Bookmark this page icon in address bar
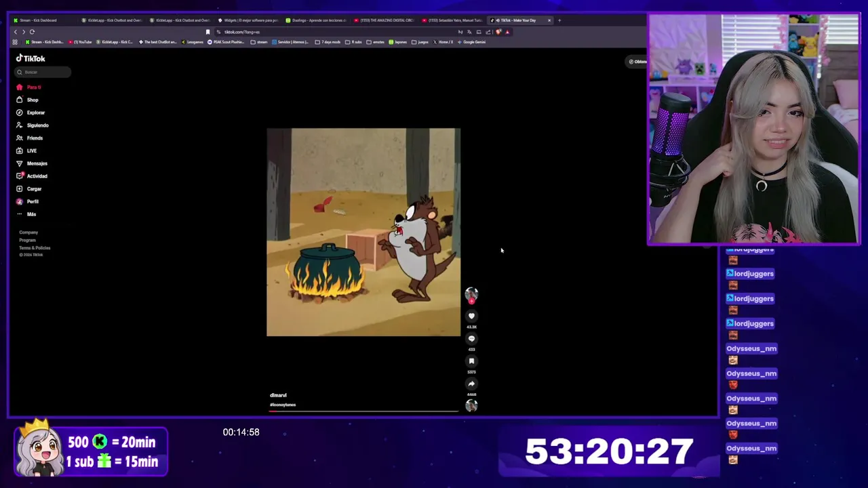This screenshot has width=868, height=488. 208,32
